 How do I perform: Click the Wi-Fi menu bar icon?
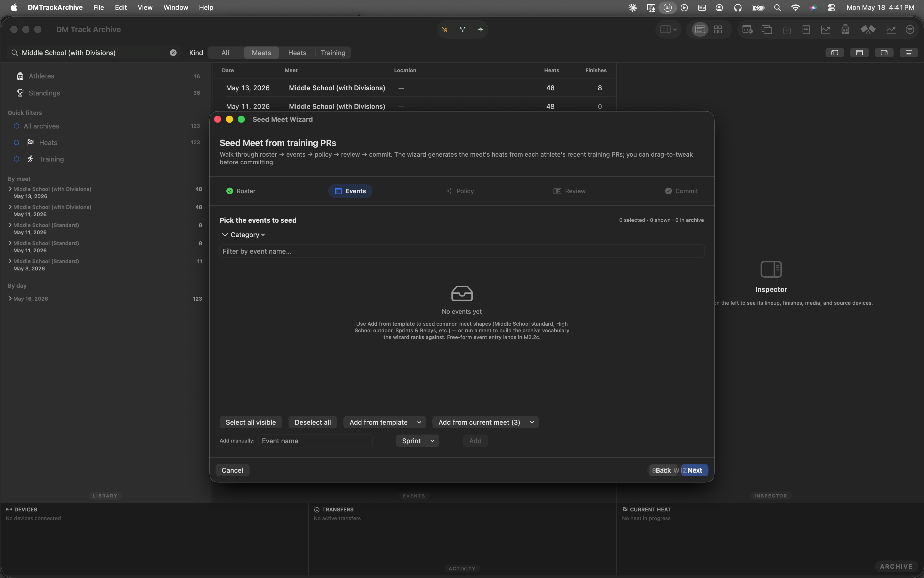point(795,7)
